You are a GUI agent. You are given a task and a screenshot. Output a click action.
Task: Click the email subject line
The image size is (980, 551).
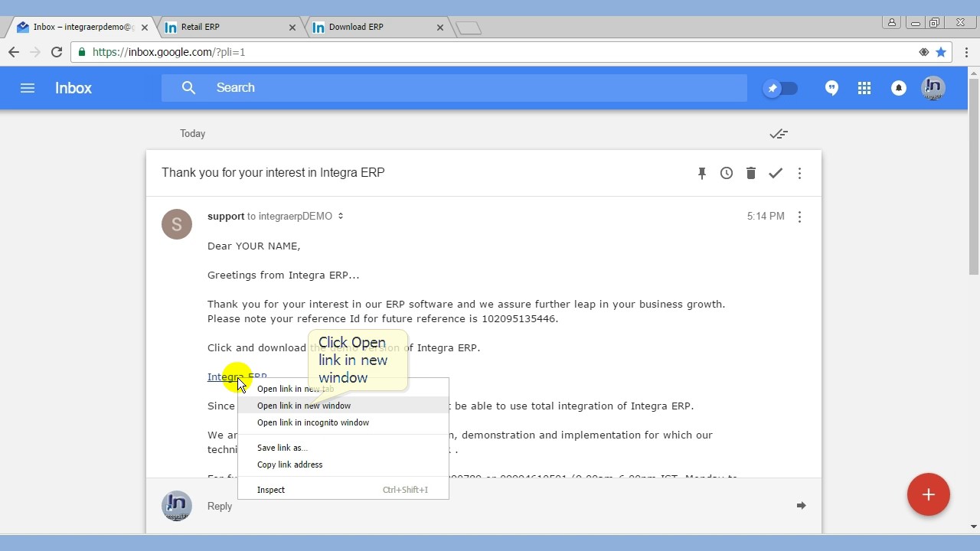tap(273, 173)
